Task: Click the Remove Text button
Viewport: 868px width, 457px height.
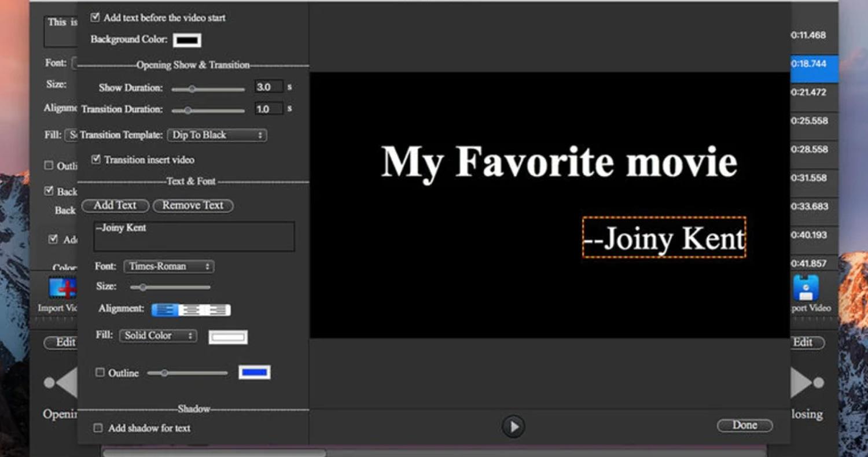Action: pos(193,205)
